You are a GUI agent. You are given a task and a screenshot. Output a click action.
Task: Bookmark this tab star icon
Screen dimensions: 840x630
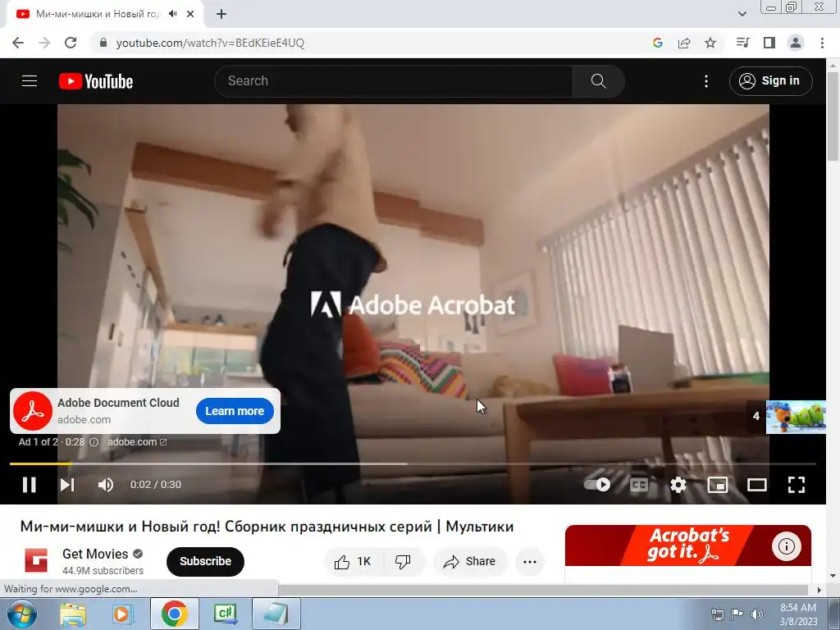710,43
